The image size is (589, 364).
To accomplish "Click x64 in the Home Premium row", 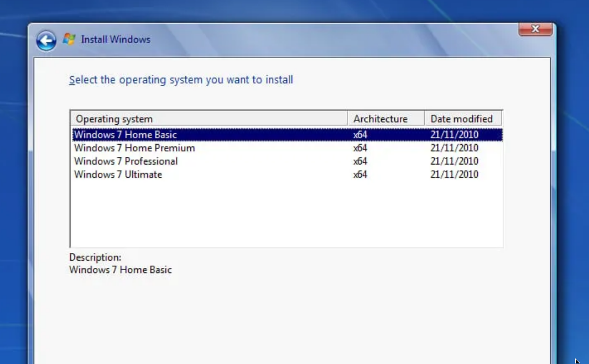I will click(x=361, y=148).
